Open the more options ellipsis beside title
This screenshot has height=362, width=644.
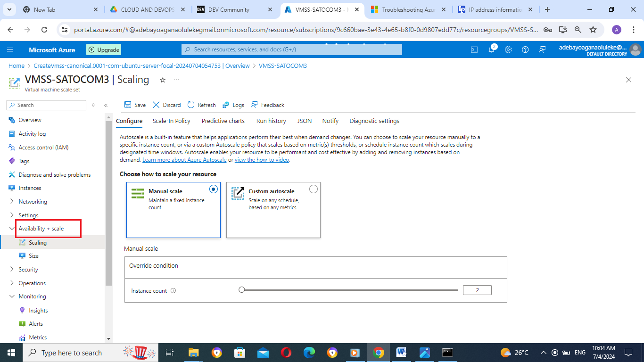tap(177, 80)
